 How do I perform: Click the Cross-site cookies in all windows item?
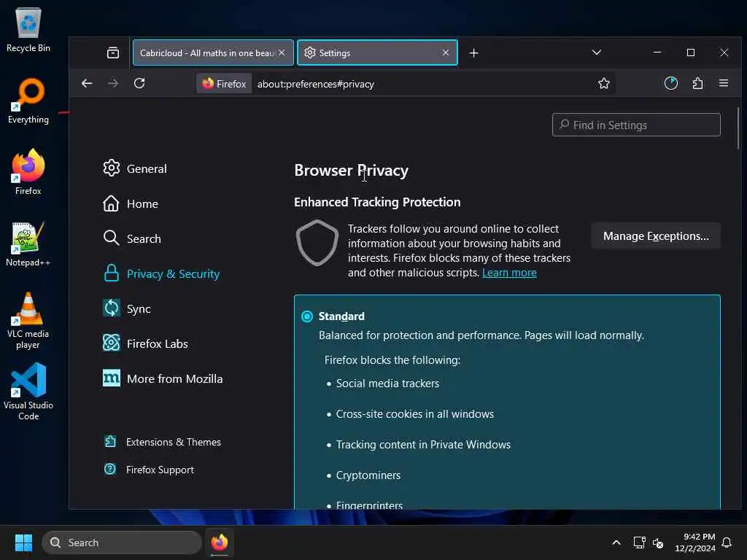[x=414, y=414]
